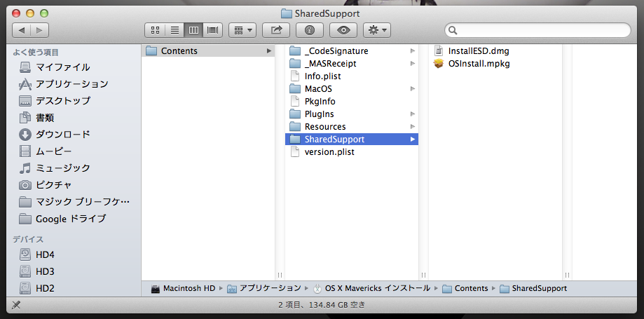Expand the MacOS folder arrow
Image resolution: width=644 pixels, height=319 pixels.
pyautogui.click(x=412, y=89)
